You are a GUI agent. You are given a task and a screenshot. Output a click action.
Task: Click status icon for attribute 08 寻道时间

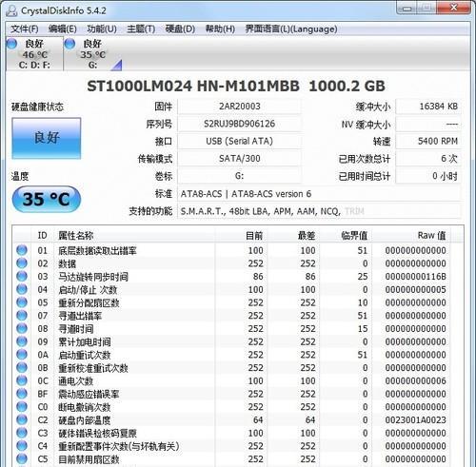(x=22, y=328)
